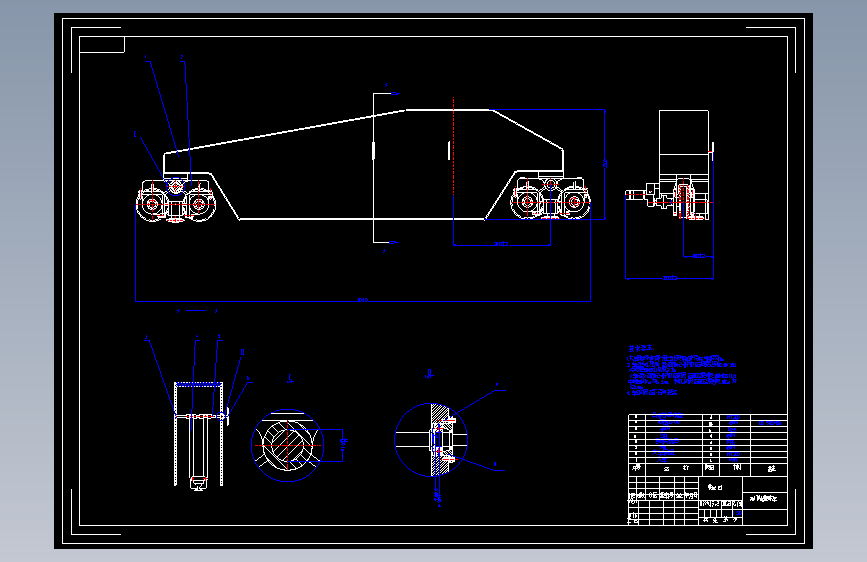The image size is (867, 562).
Task: Click the rightmost wheel of the right bogie
Action: pos(575,202)
